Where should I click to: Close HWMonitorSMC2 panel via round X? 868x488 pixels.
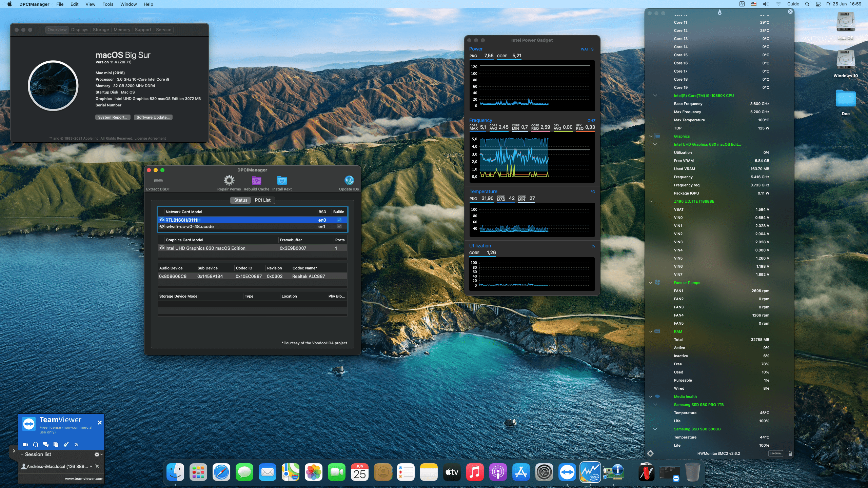pos(790,12)
